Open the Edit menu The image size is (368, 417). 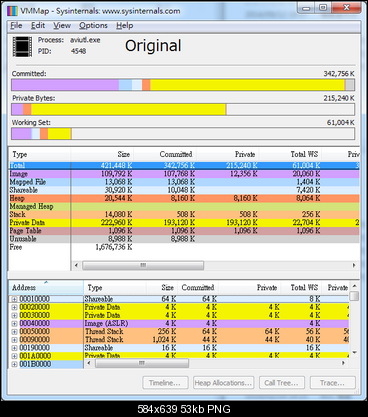[38, 26]
